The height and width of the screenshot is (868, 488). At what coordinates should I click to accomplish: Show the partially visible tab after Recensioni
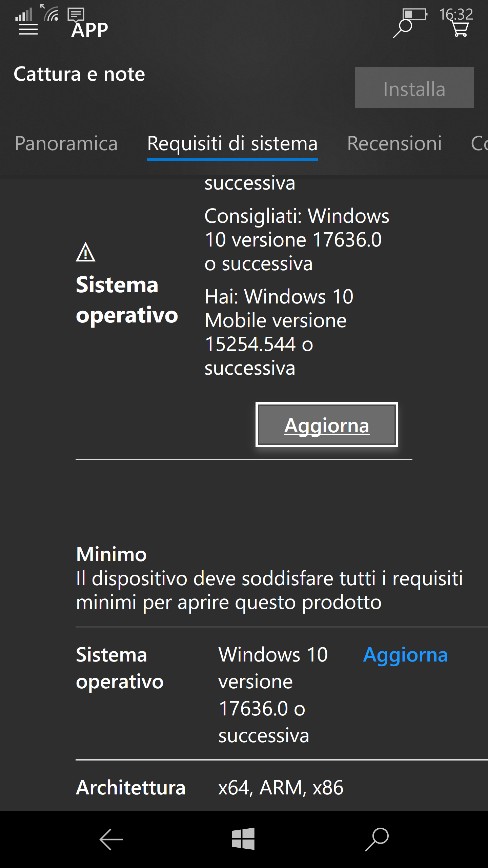pos(479,143)
